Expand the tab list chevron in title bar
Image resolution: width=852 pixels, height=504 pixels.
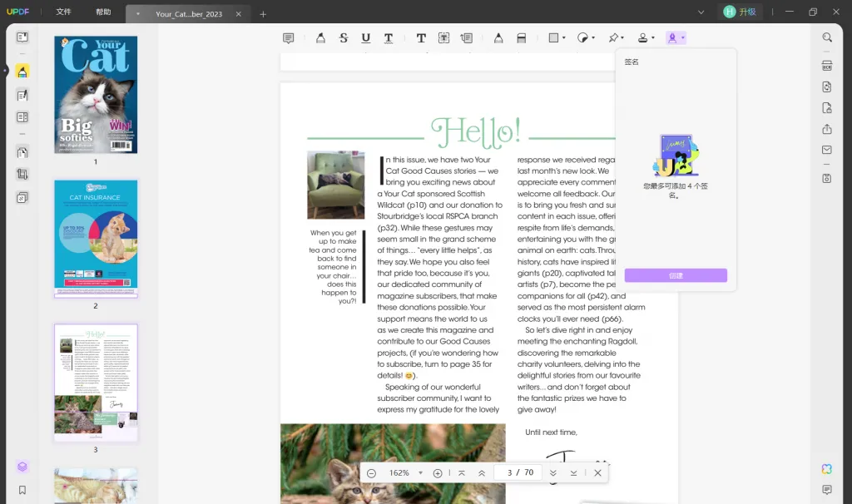point(701,12)
